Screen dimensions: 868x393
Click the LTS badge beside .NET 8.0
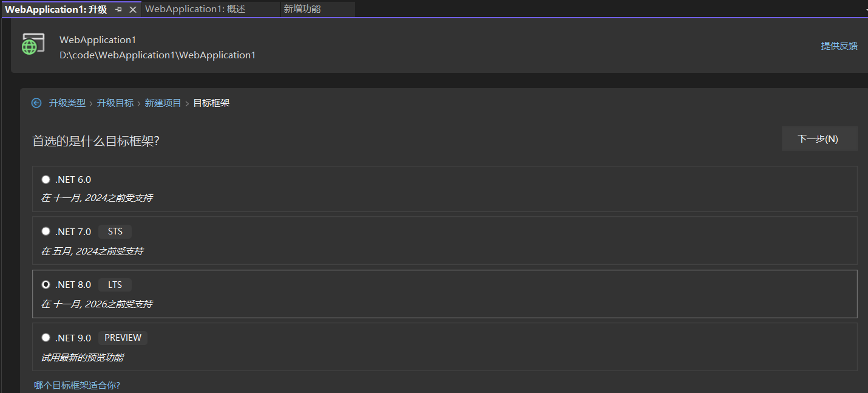pyautogui.click(x=115, y=285)
